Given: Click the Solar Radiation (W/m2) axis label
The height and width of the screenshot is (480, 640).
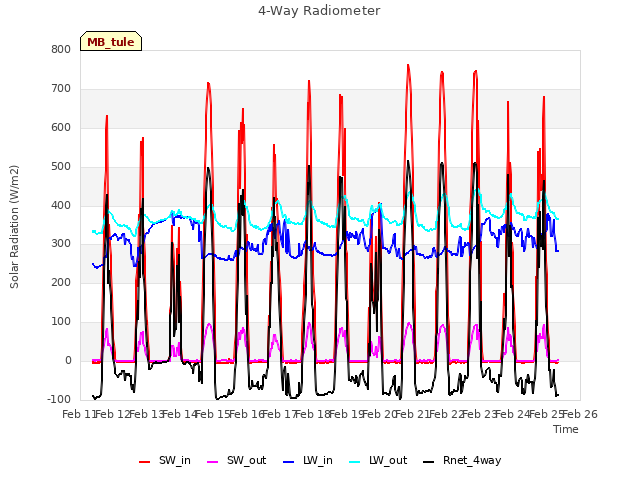Looking at the screenshot, I should point(14,227).
